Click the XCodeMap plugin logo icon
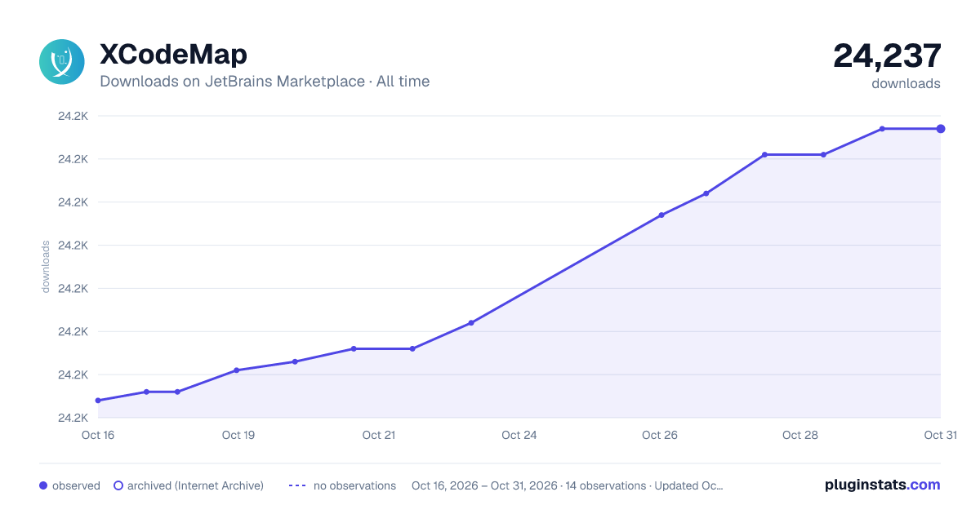The width and height of the screenshot is (980, 514). coord(62,62)
